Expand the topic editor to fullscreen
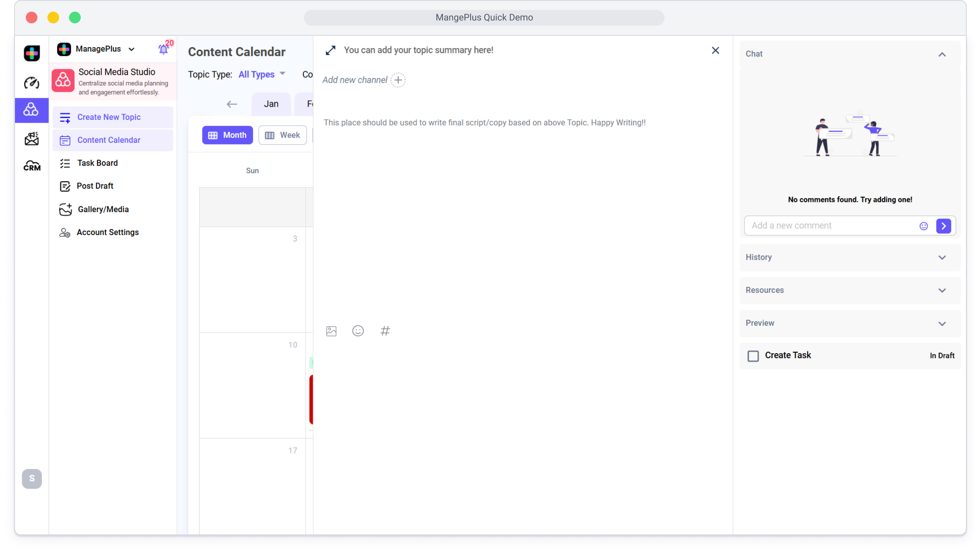This screenshot has height=552, width=980. (x=330, y=50)
